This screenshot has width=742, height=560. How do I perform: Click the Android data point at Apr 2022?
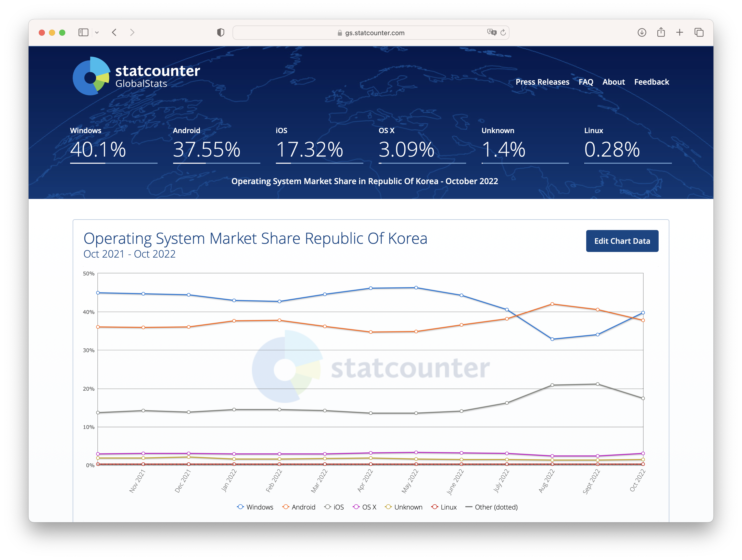[x=371, y=332]
